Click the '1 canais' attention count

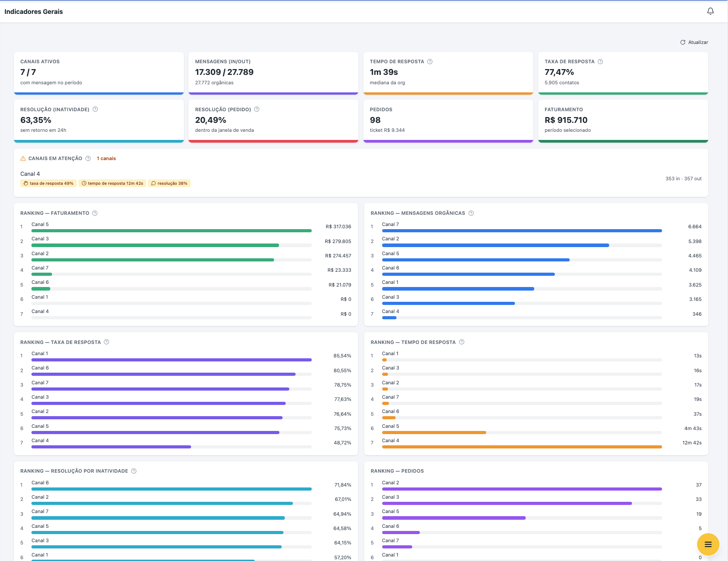[106, 158]
